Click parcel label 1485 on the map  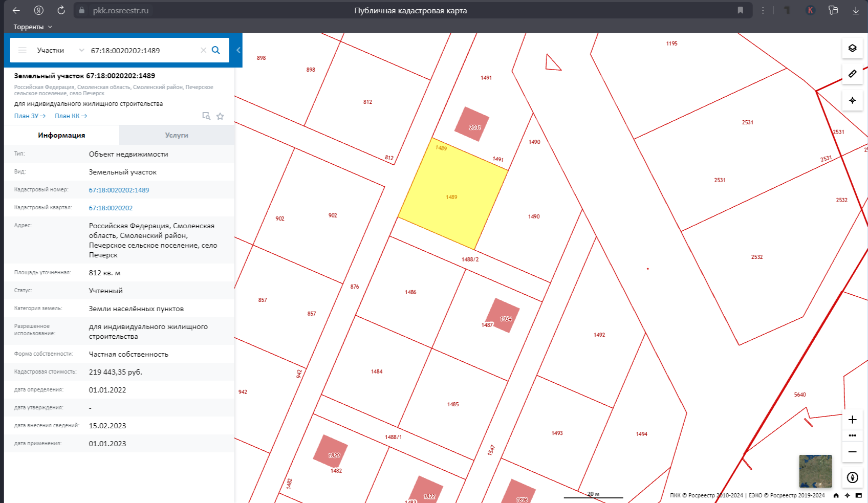(453, 404)
